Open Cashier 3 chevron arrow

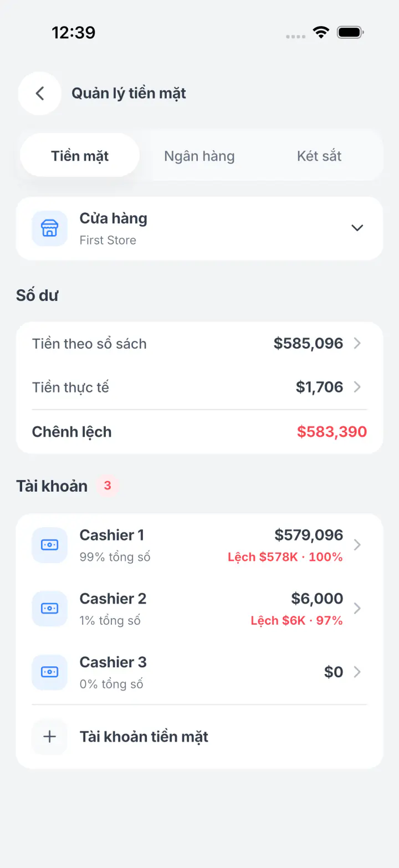pyautogui.click(x=357, y=672)
